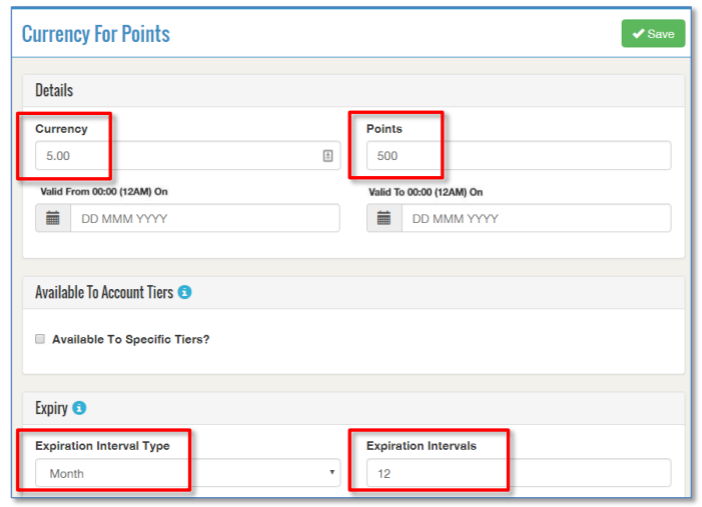This screenshot has height=507, width=702.
Task: Click the Currency field showing 5.00
Action: tap(175, 156)
